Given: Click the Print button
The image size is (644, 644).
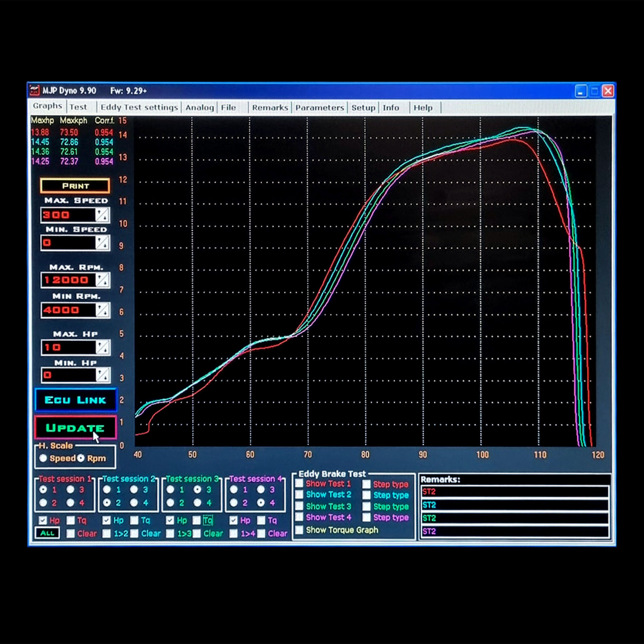Looking at the screenshot, I should coord(75,186).
